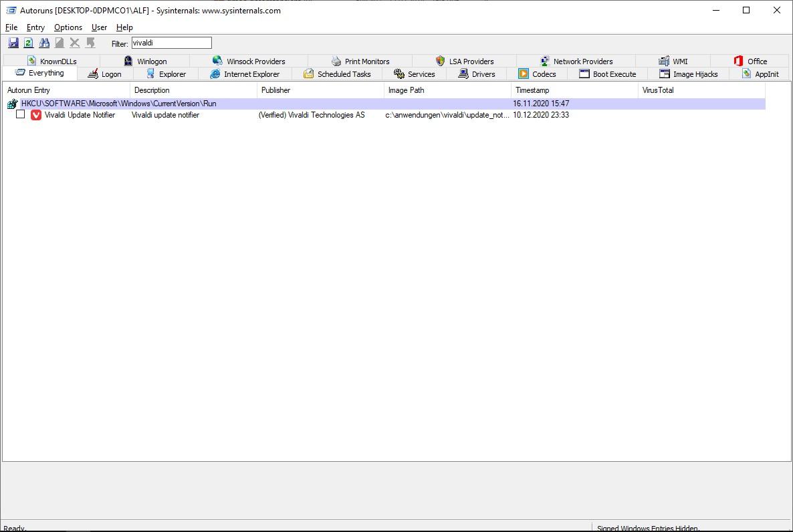
Task: Click in the Filter text field
Action: click(171, 43)
